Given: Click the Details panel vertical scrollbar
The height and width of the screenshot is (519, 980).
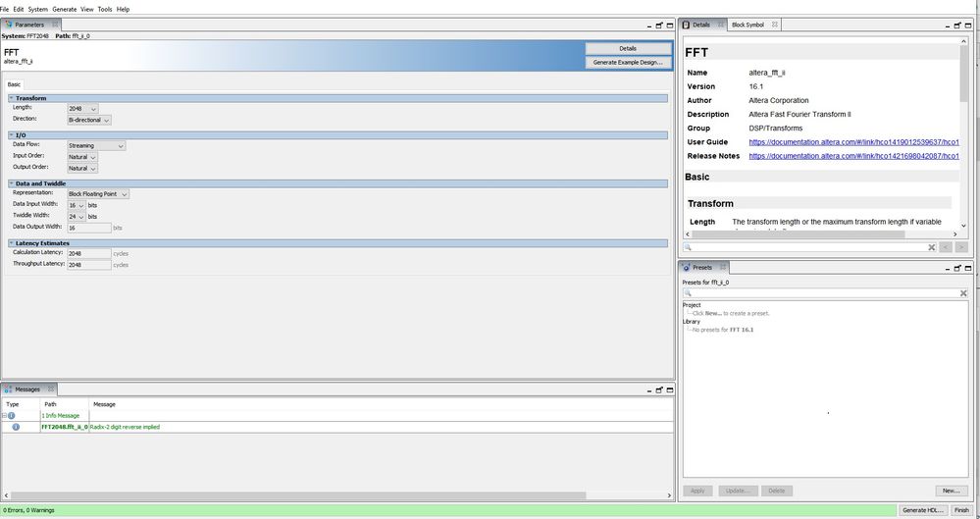Looking at the screenshot, I should point(963,135).
